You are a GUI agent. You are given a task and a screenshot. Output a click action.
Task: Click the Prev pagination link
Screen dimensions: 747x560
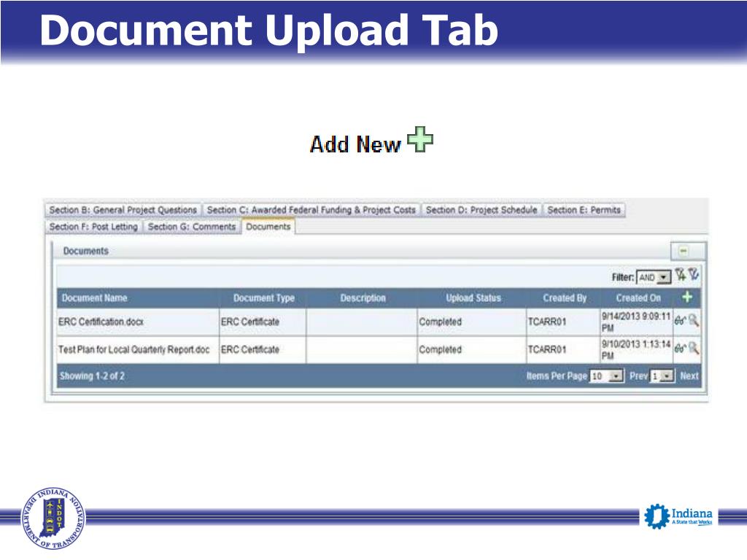(638, 376)
